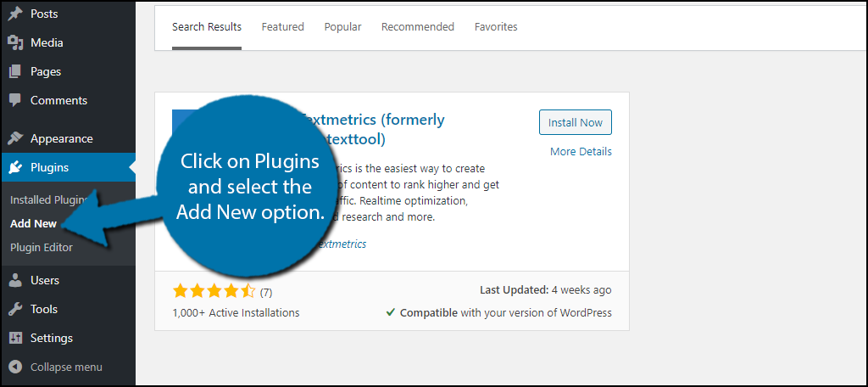Open the Tools wrench icon
868x387 pixels.
pyautogui.click(x=15, y=310)
